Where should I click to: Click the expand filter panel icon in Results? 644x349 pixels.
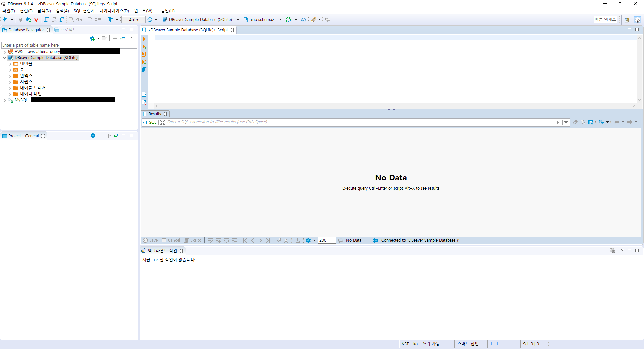coord(162,122)
